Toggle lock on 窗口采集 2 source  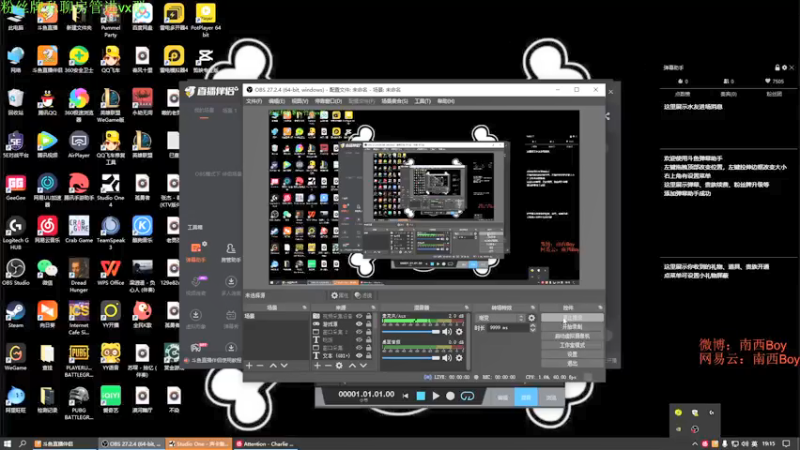pos(368,332)
